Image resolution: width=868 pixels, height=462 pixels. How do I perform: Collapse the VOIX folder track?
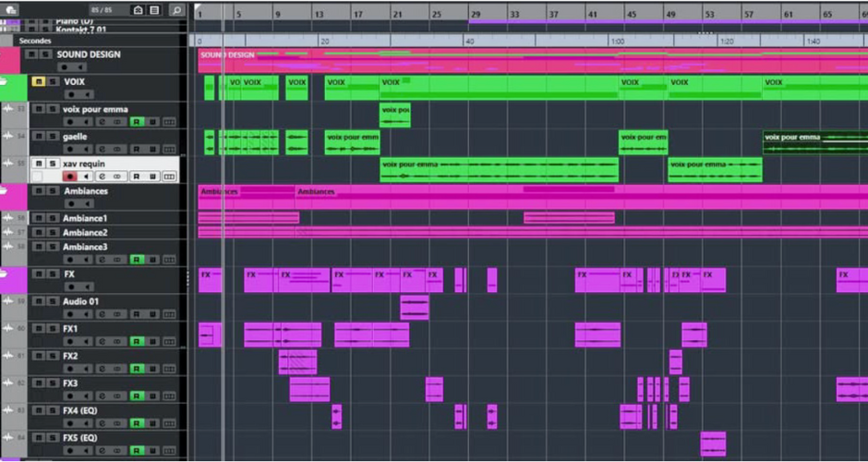tap(6, 82)
